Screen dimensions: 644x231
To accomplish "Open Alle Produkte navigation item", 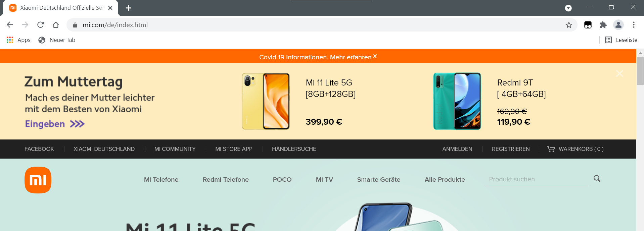I will coord(445,180).
